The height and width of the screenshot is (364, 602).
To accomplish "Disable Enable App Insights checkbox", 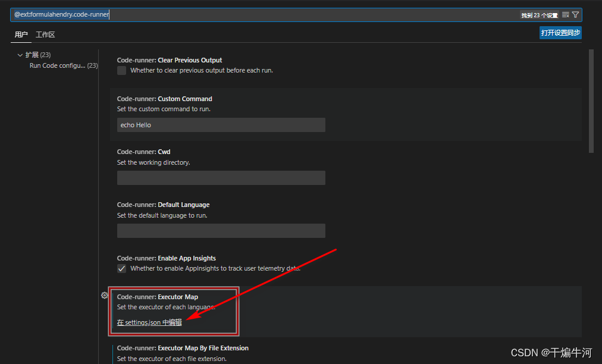I will 122,268.
